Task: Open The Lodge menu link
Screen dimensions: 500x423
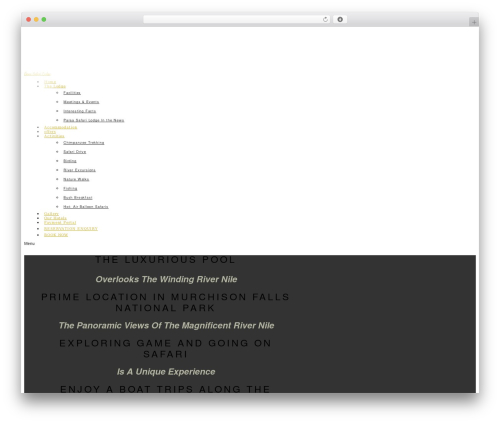Action: tap(55, 86)
